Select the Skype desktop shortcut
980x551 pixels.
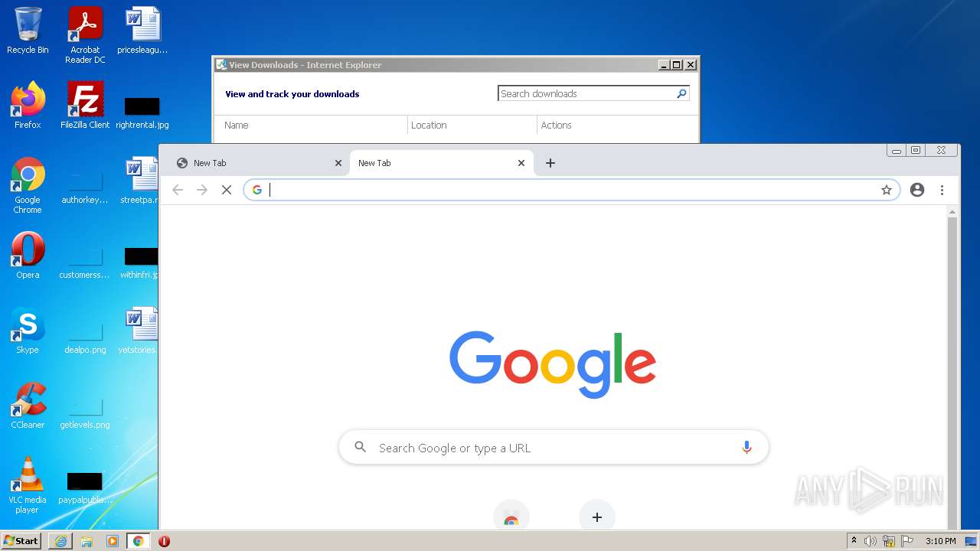[28, 331]
